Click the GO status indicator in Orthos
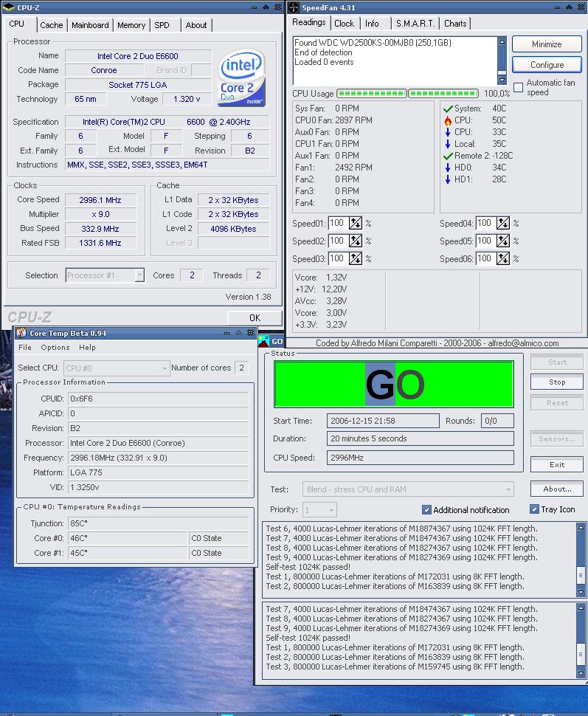Image resolution: width=588 pixels, height=716 pixels. tap(394, 384)
